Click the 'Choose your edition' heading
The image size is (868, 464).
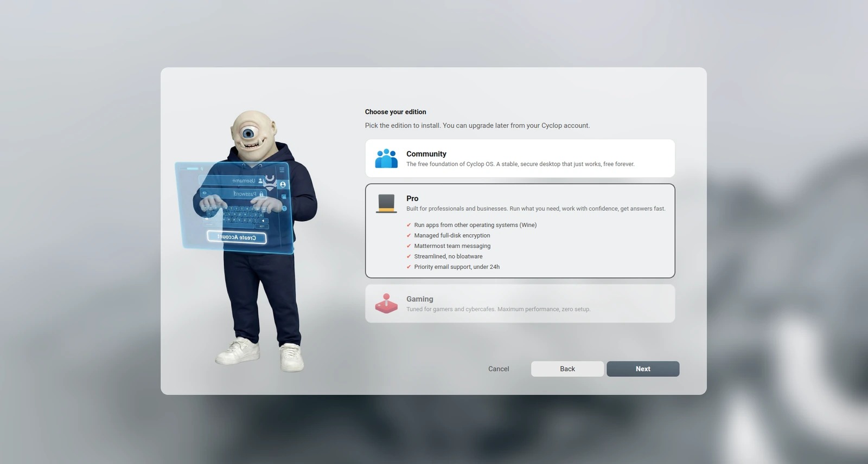coord(395,112)
